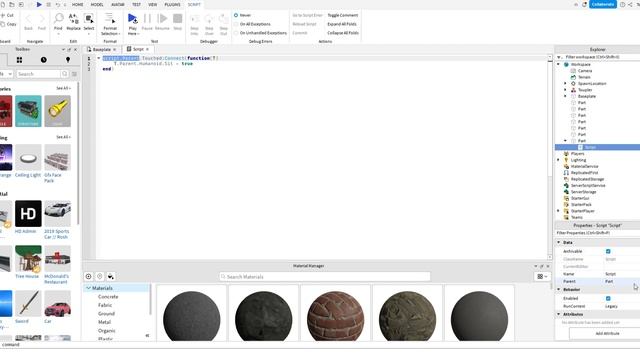640x360 pixels.
Task: Open the VIEW ribbon tab
Action: [153, 4]
